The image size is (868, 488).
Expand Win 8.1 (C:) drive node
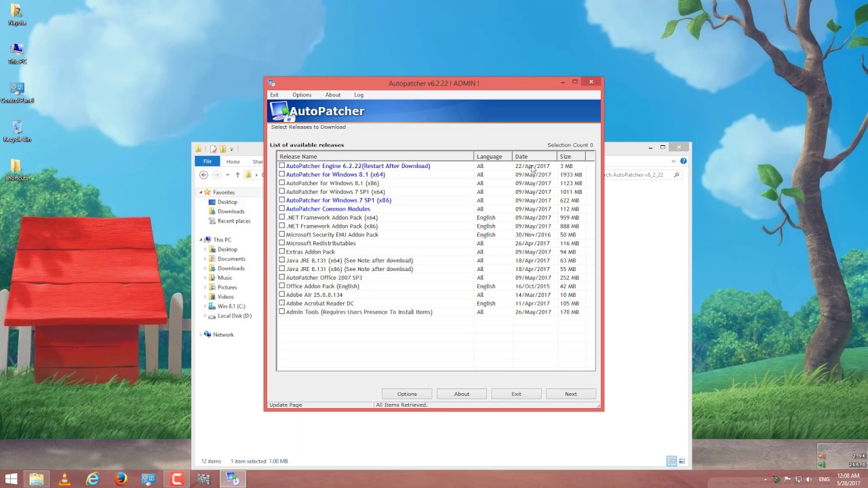tap(205, 306)
